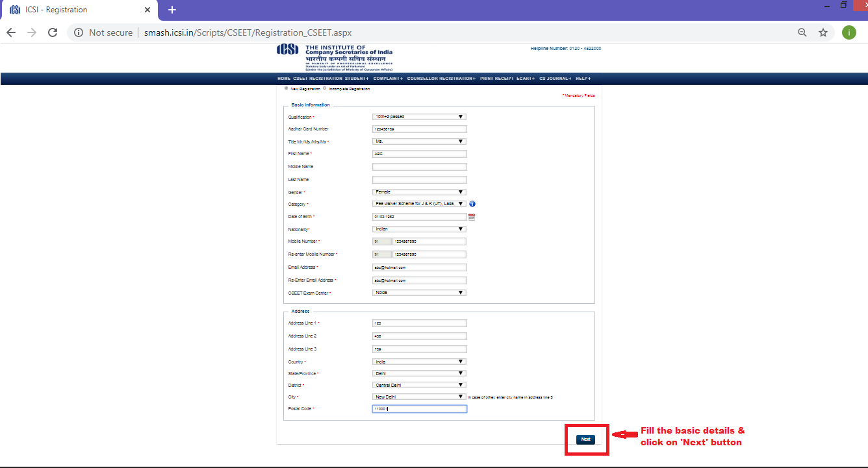Click the Postal Code input field
868x468 pixels.
coord(419,409)
